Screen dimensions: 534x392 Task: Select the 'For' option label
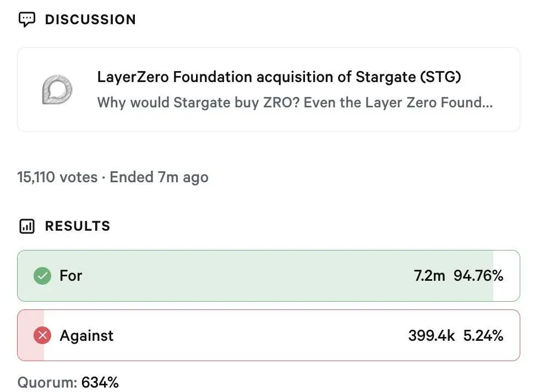click(71, 276)
